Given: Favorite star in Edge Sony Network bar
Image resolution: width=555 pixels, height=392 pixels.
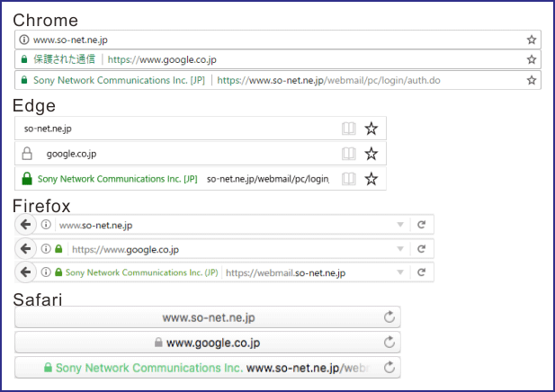Looking at the screenshot, I should (371, 179).
